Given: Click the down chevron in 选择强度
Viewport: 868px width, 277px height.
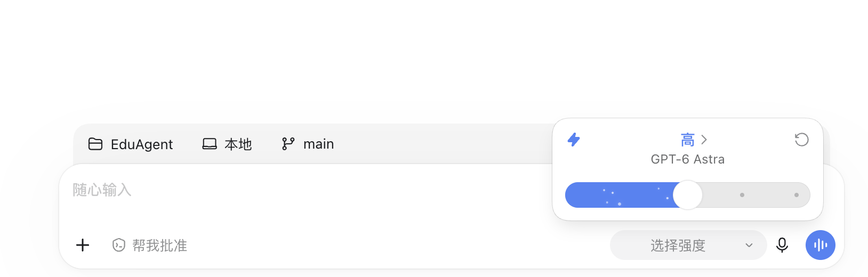Looking at the screenshot, I should coord(749,246).
